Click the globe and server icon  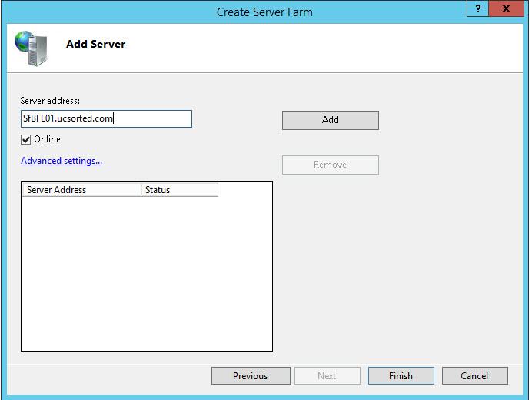30,48
